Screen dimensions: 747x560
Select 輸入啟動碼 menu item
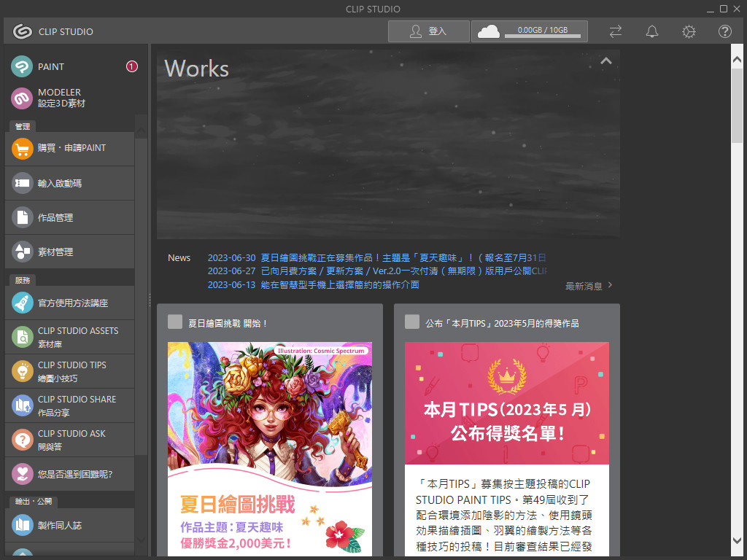pos(69,183)
